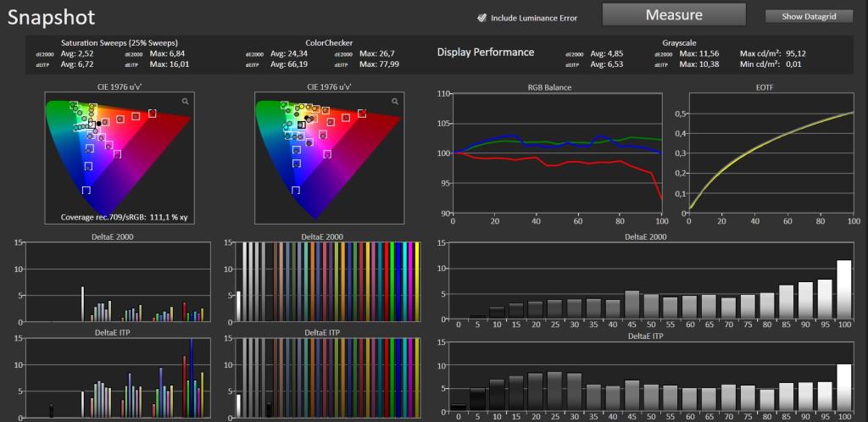The height and width of the screenshot is (422, 868).
Task: Click the RGB Balance chart
Action: point(558,153)
